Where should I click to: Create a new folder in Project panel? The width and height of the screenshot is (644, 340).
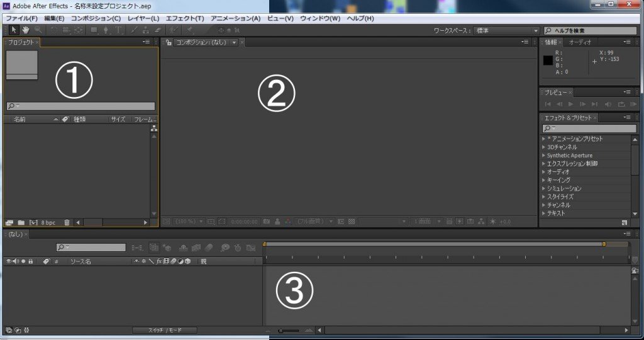pos(21,222)
